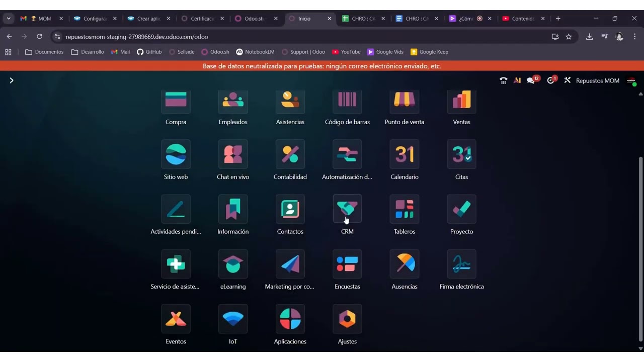Open the Chrome apps grid shortcut

click(8, 52)
